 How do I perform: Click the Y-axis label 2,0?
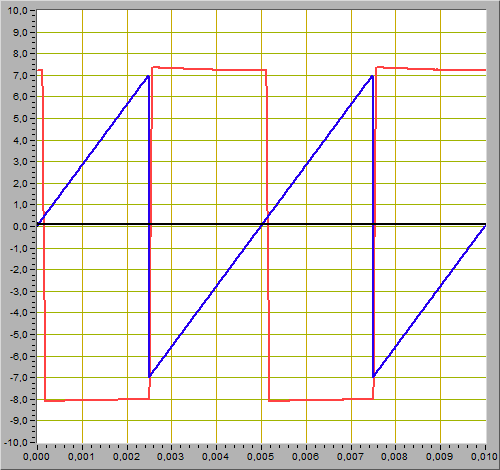(20, 183)
